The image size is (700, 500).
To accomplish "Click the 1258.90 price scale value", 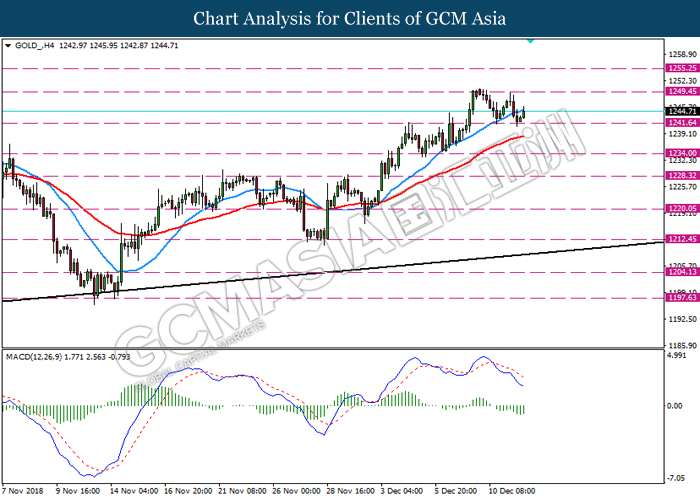I will click(x=682, y=54).
